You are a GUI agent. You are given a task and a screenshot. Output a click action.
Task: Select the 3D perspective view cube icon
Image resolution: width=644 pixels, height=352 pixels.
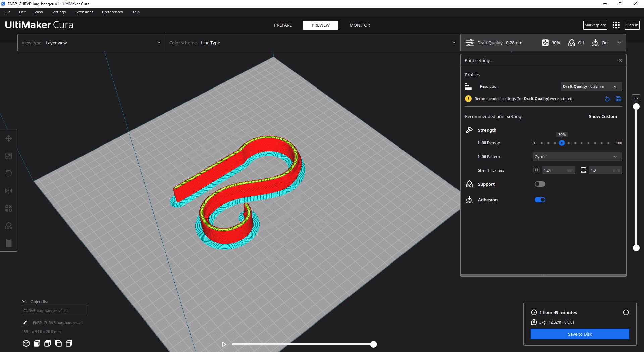point(26,343)
